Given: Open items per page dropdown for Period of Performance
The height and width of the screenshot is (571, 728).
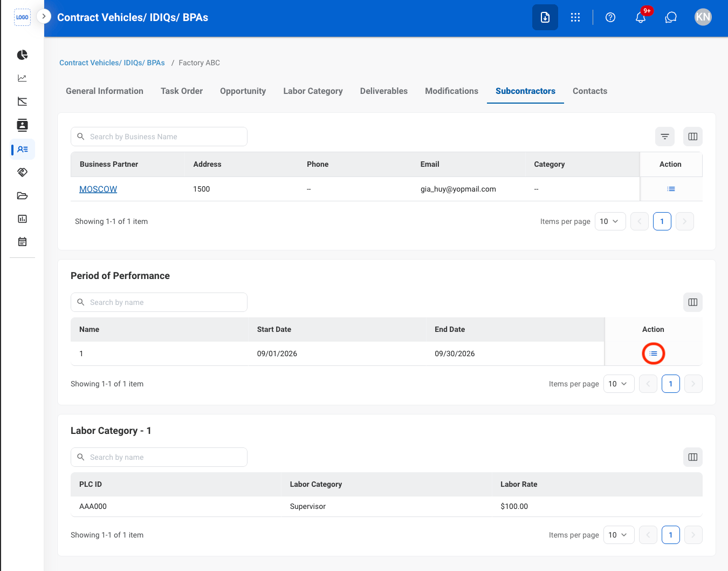Looking at the screenshot, I should [619, 384].
